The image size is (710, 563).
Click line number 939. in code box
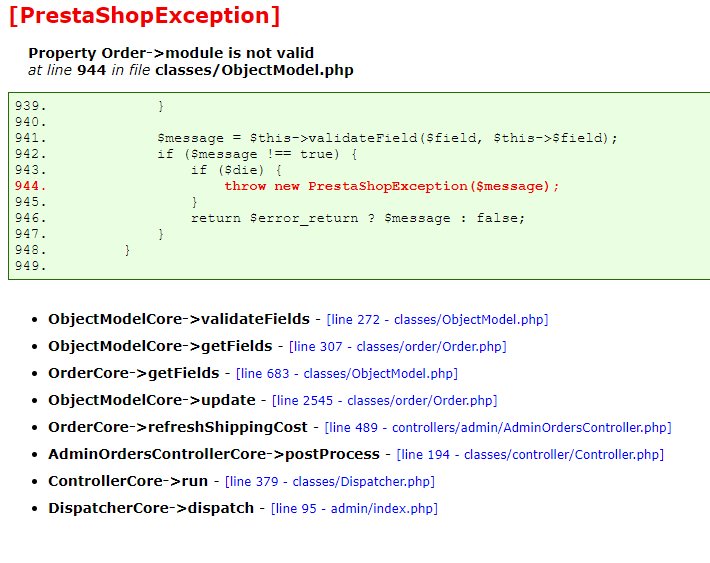[30, 106]
